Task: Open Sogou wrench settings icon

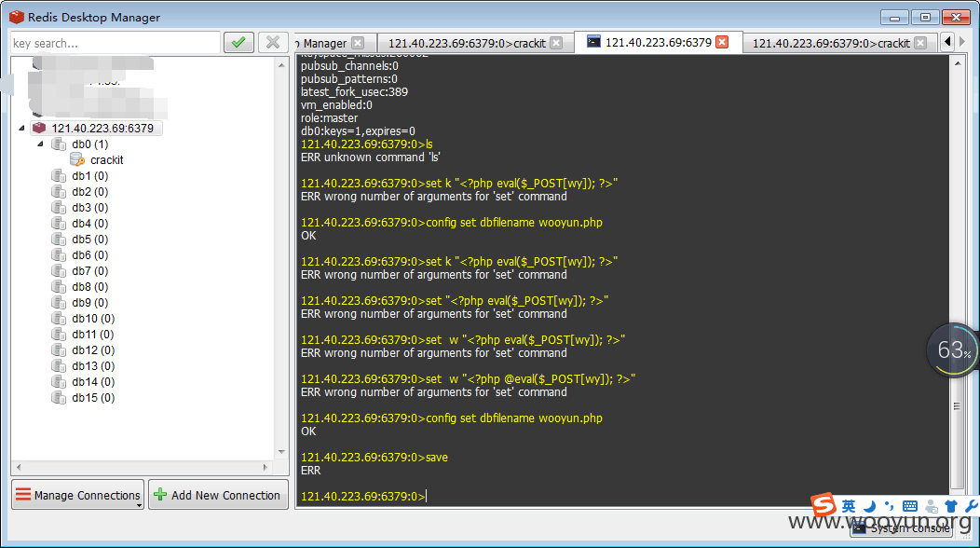Action: (972, 506)
